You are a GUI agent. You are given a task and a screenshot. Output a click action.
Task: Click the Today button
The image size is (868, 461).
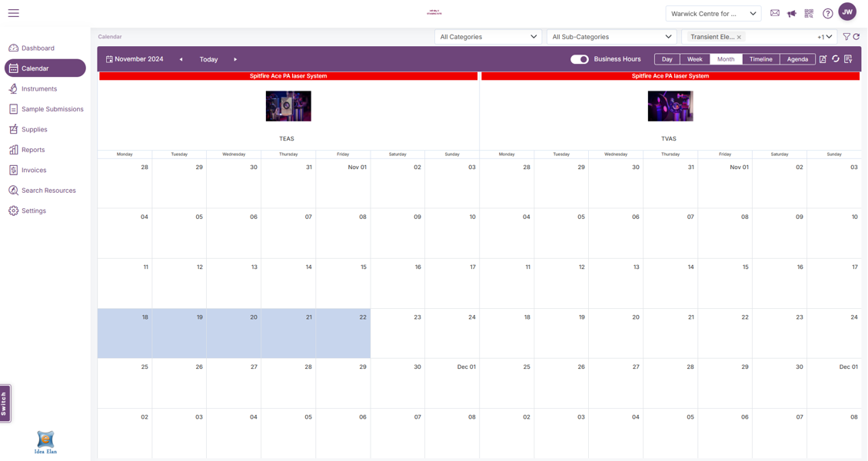[208, 59]
